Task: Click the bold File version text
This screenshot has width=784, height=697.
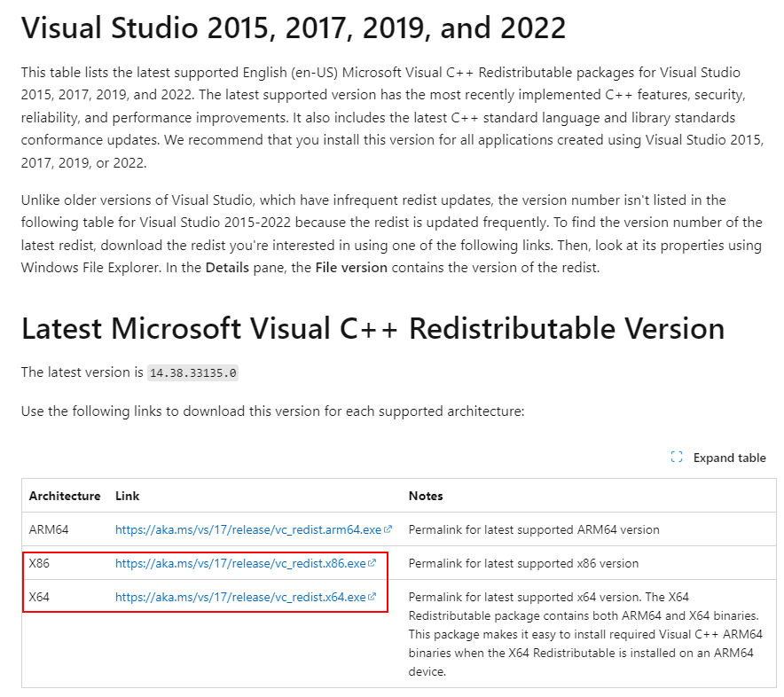Action: (x=351, y=268)
